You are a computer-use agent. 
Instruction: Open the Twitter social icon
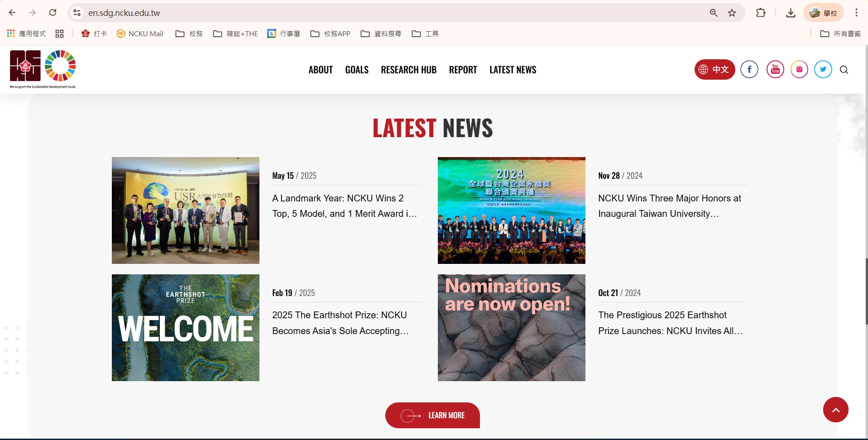point(823,69)
